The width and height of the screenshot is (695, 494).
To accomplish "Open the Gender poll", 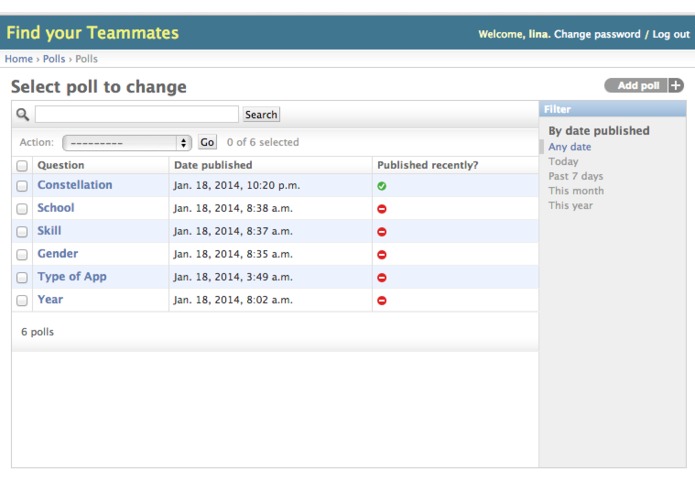I will (x=58, y=253).
